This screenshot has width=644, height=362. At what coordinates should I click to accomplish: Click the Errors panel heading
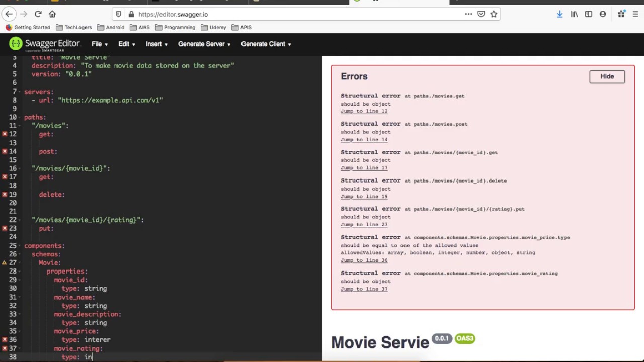click(x=354, y=76)
